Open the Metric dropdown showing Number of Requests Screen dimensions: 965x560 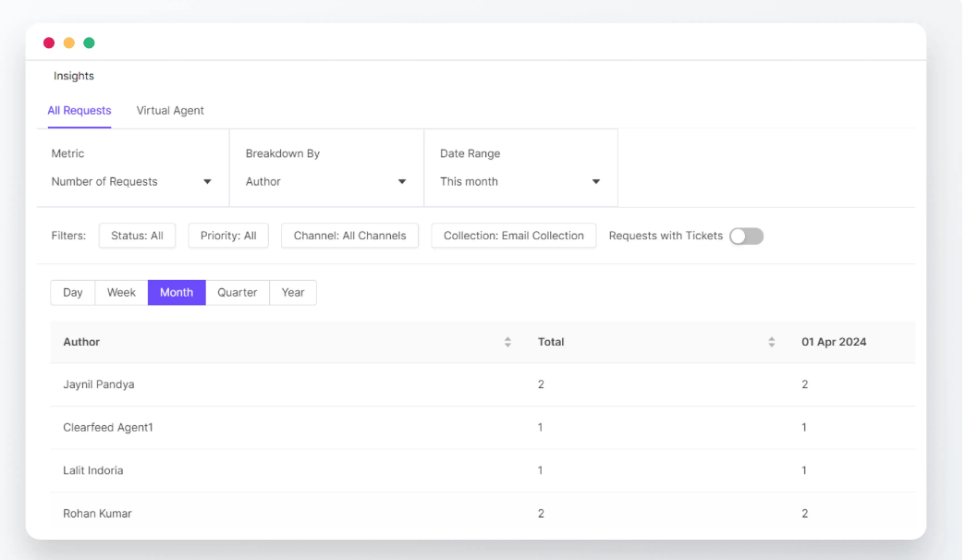tap(131, 181)
